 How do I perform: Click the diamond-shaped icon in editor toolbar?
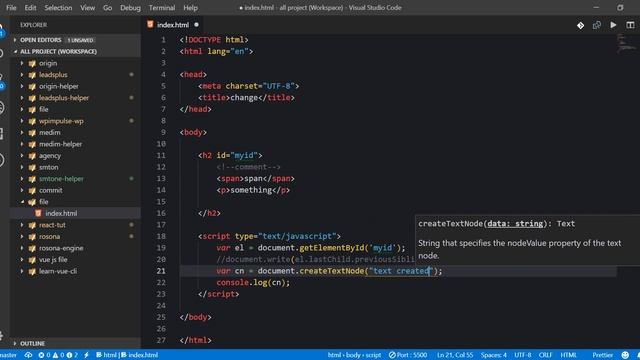tap(580, 25)
